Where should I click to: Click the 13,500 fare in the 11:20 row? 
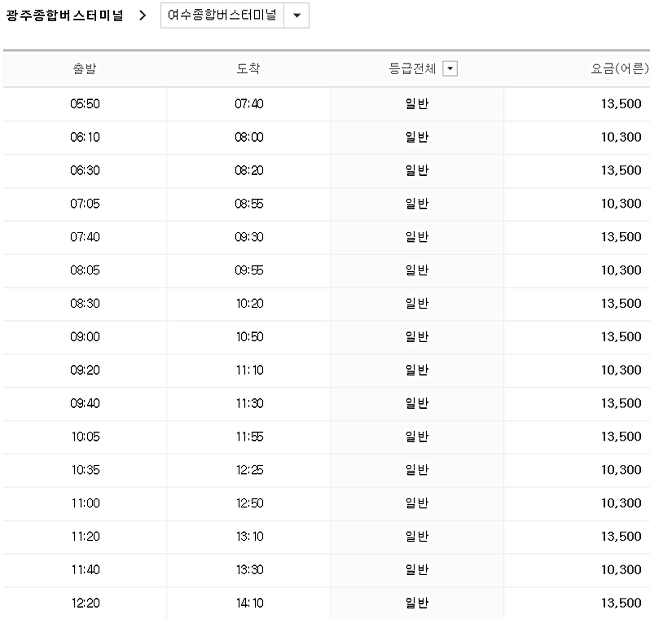point(621,536)
